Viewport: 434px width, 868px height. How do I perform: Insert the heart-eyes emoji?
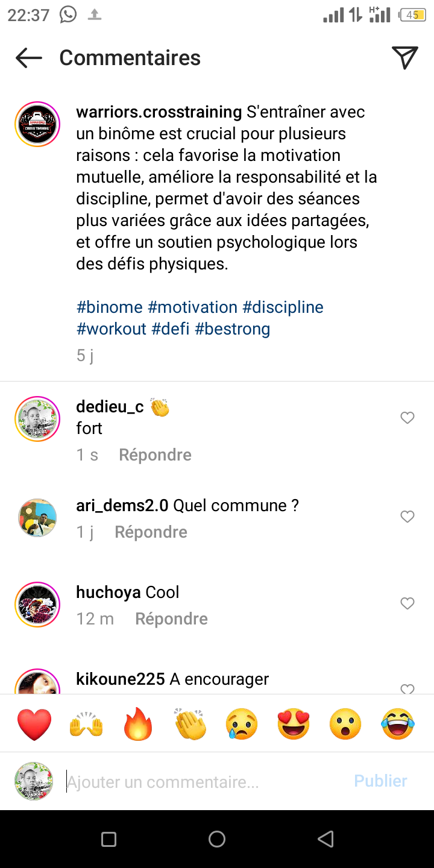(x=294, y=724)
